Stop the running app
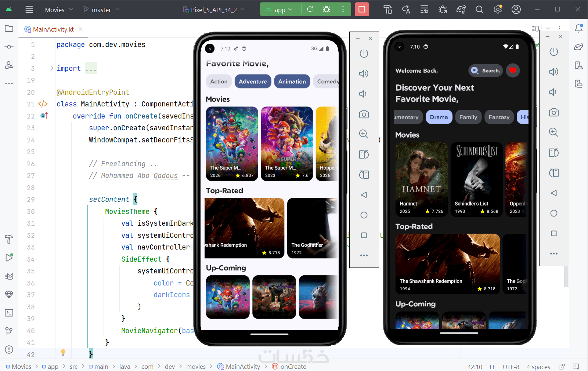588x371 pixels. pyautogui.click(x=362, y=9)
